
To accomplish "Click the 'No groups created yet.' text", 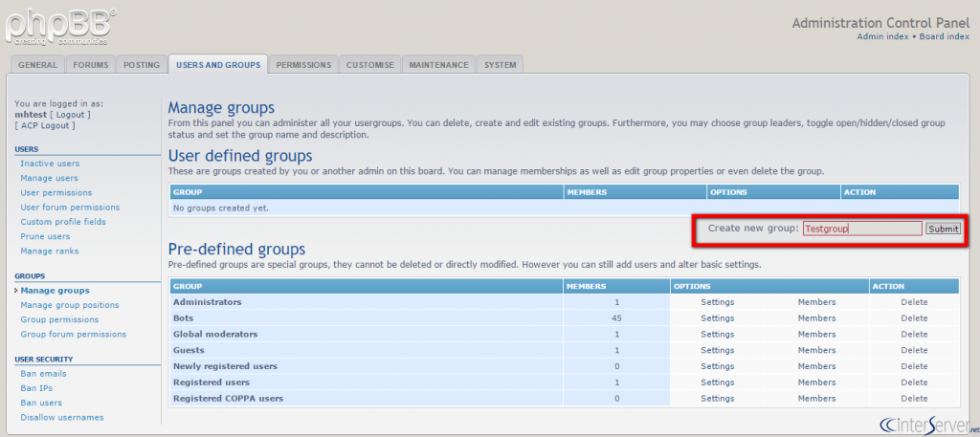I will click(221, 208).
